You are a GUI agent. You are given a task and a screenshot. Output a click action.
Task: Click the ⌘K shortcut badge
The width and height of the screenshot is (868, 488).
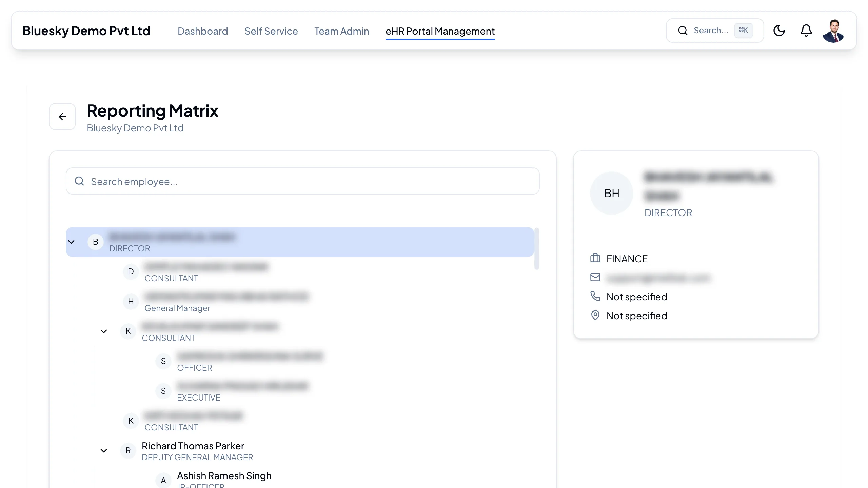click(x=744, y=30)
